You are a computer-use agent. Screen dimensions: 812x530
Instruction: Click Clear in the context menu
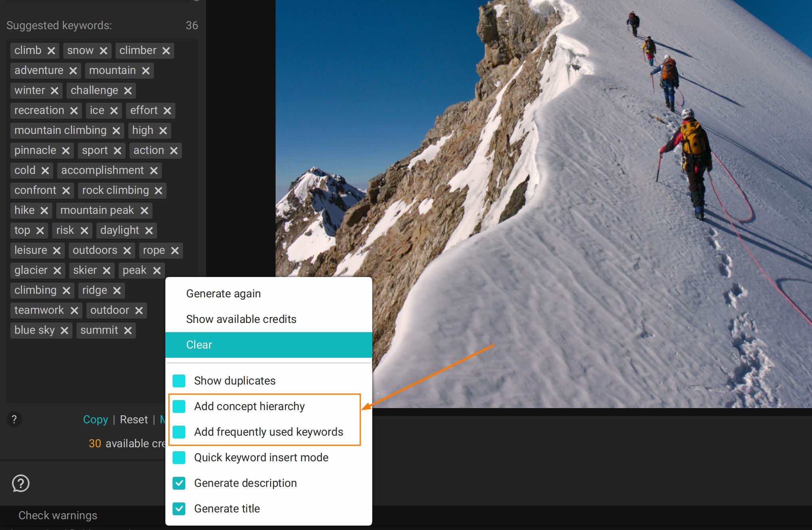pos(199,345)
